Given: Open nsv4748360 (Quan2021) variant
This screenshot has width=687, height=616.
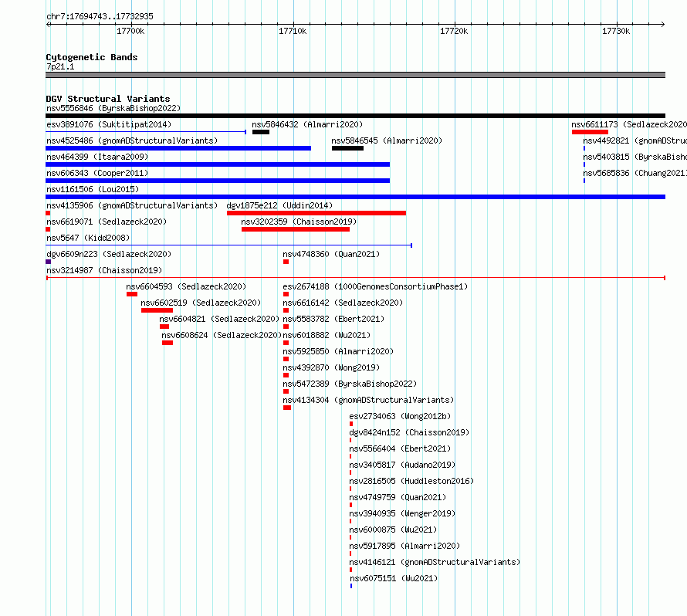Looking at the screenshot, I should coord(331,254).
